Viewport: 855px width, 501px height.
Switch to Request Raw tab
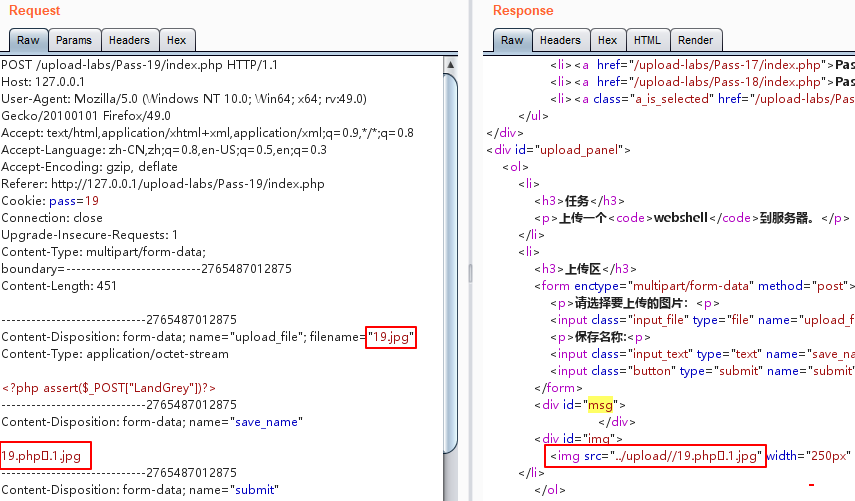[x=28, y=40]
